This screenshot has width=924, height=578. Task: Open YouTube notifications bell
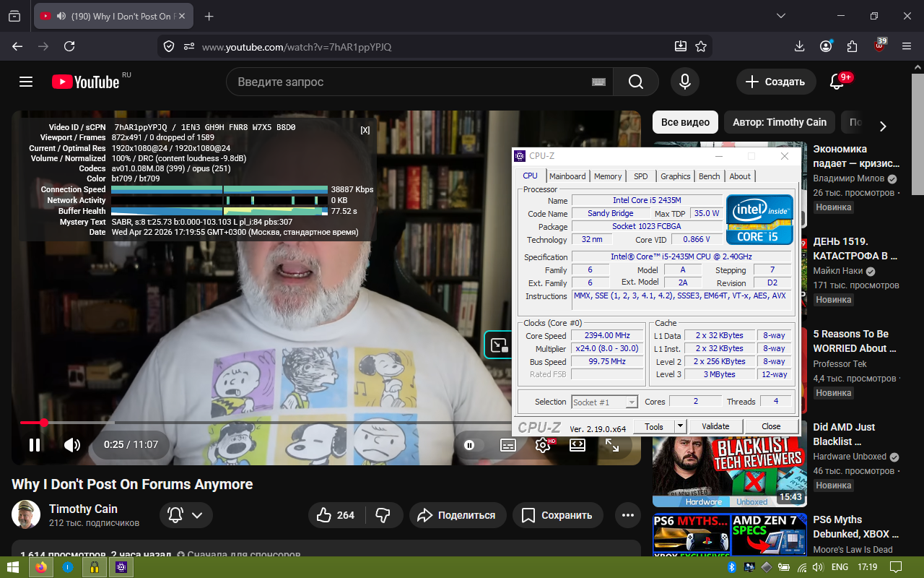tap(837, 82)
